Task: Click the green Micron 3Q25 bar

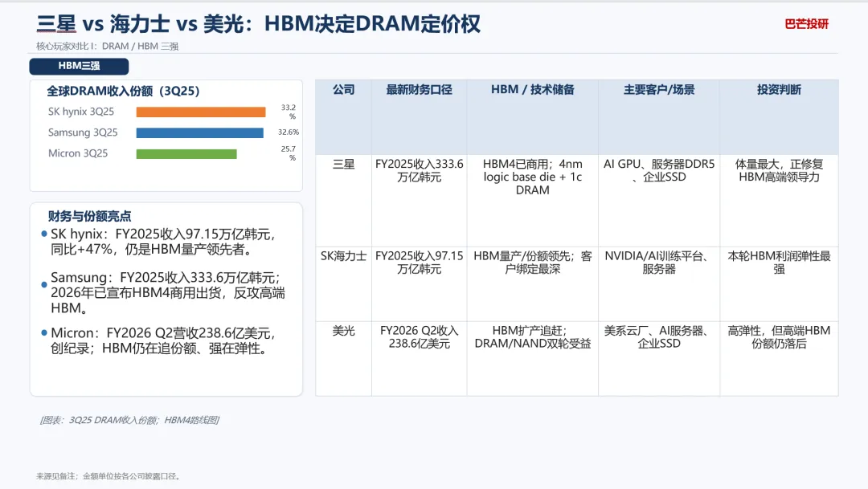Action: coord(186,154)
